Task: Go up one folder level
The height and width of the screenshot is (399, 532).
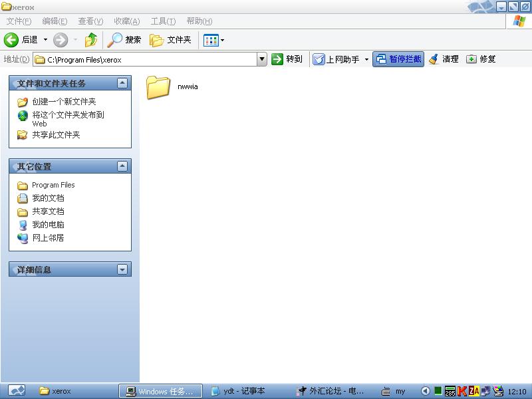Action: click(90, 40)
